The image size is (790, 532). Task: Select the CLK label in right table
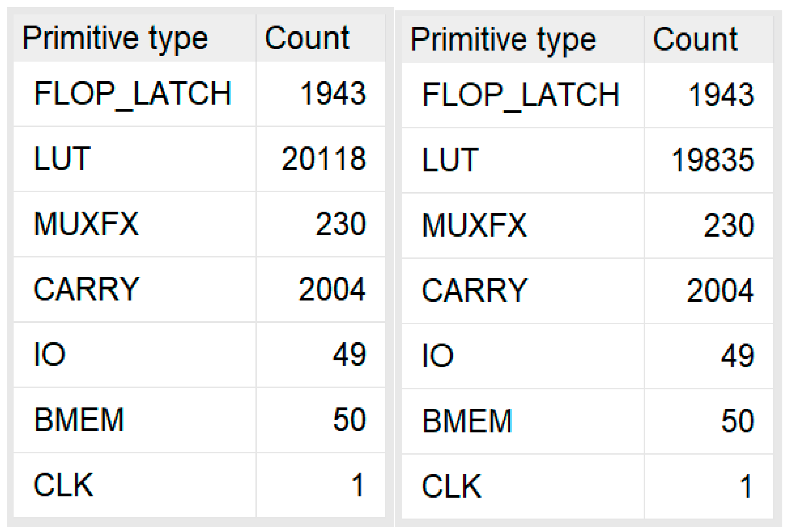coord(452,487)
